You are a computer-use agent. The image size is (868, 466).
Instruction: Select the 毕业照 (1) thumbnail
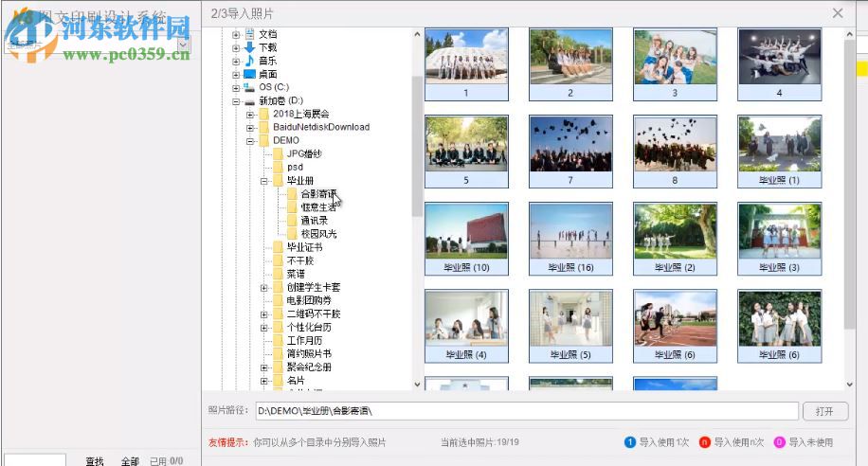780,152
